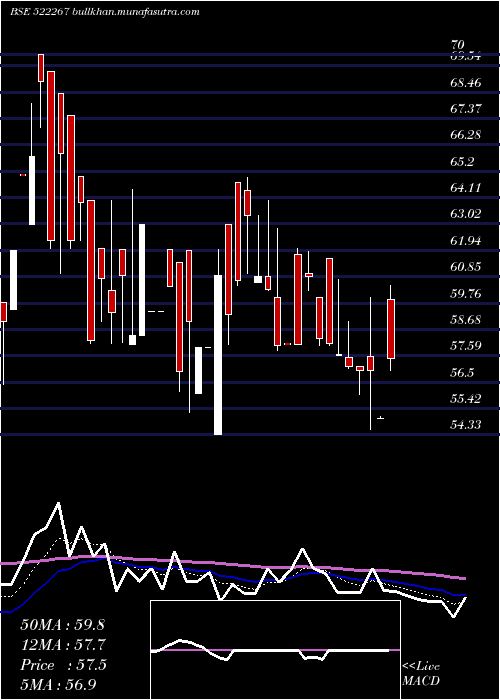Click the 55.42 price level label
500x700 pixels.
(x=466, y=399)
